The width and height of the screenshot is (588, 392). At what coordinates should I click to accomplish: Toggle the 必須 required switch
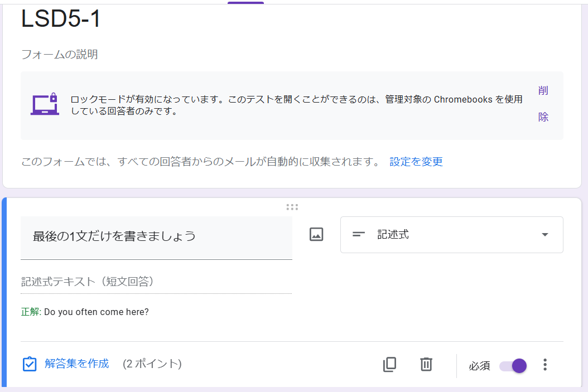[x=513, y=365]
